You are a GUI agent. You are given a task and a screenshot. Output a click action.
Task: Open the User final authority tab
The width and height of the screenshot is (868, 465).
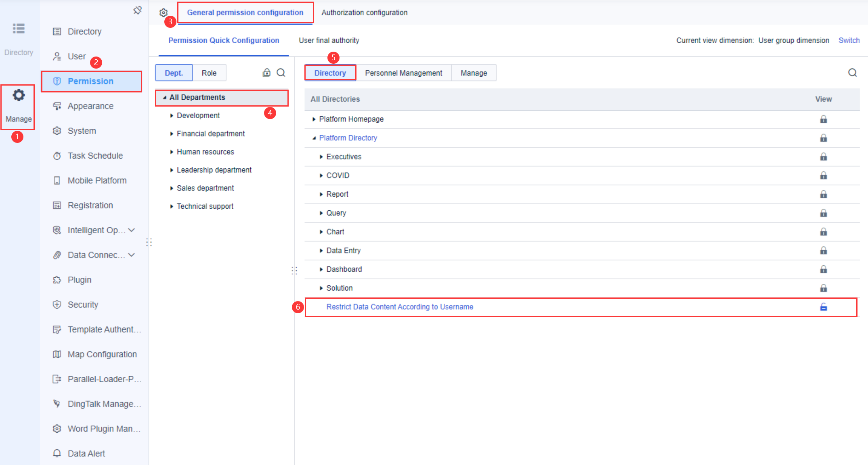pos(329,40)
